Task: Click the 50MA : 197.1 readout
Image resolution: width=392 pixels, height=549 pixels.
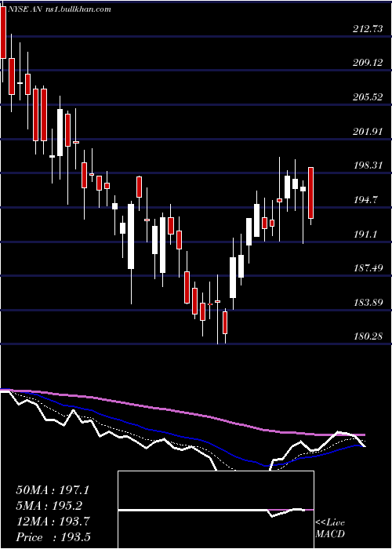Action: point(53,490)
